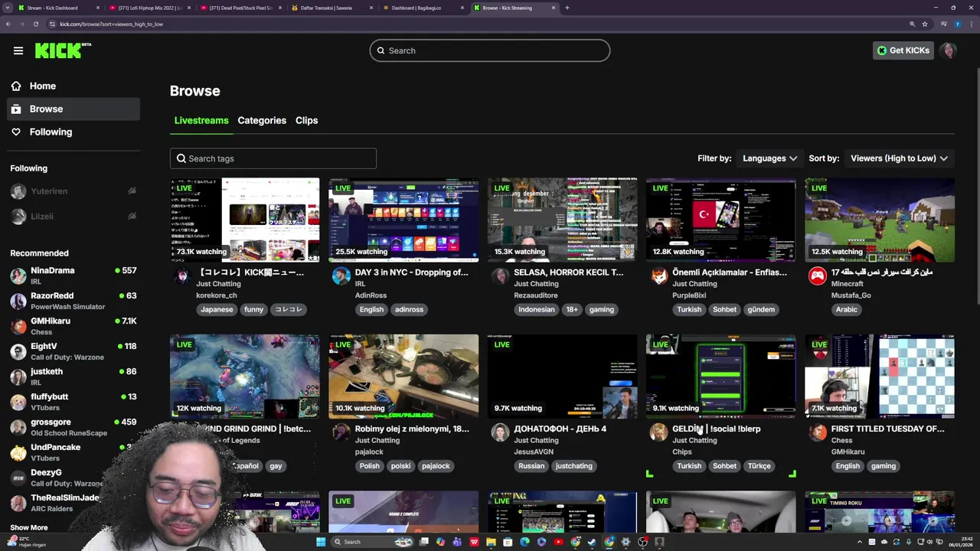Open PurpleBixi Turkish stream thumbnail
The height and width of the screenshot is (551, 980).
tap(720, 220)
